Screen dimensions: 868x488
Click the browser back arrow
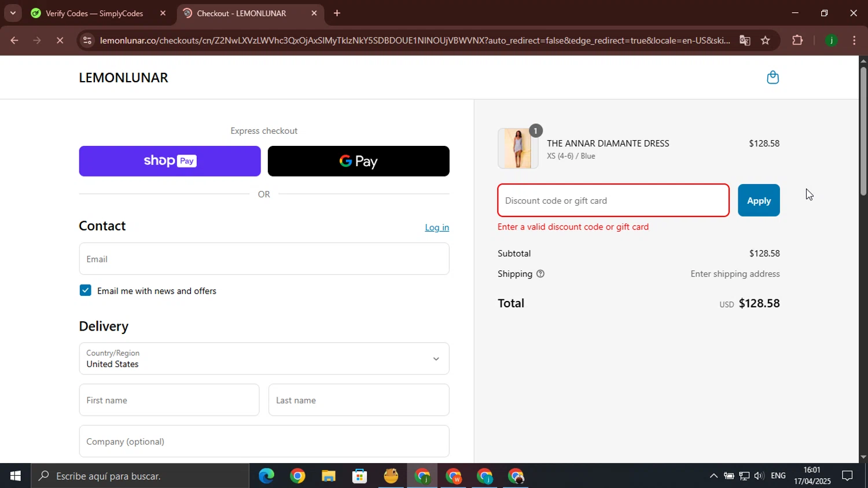[x=14, y=41]
